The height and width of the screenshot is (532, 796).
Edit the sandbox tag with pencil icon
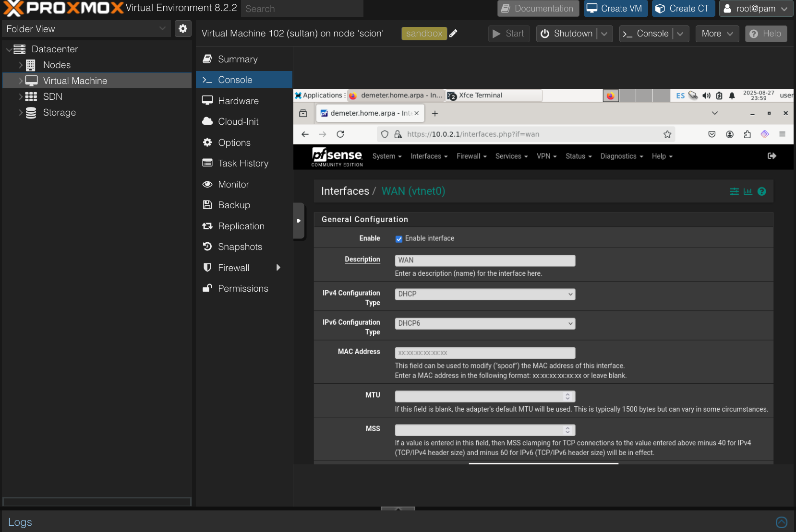click(x=453, y=33)
